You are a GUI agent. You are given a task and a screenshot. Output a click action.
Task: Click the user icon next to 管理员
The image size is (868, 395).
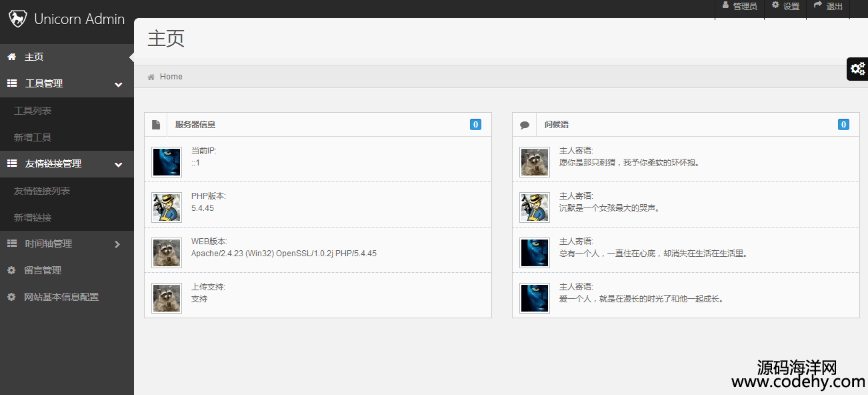(726, 5)
